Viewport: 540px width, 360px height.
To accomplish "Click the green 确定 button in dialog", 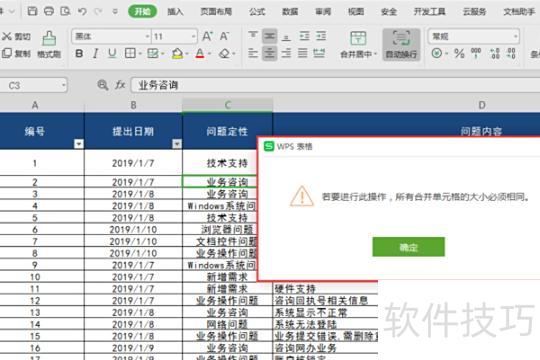I will click(408, 247).
